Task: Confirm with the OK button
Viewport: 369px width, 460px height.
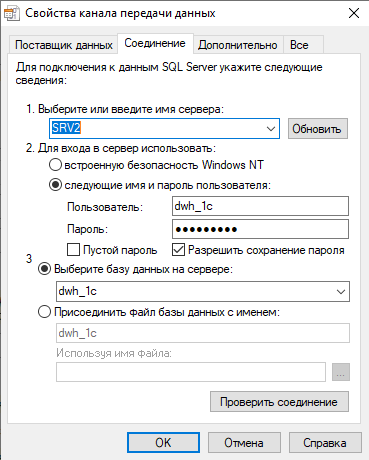Action: coord(163,443)
